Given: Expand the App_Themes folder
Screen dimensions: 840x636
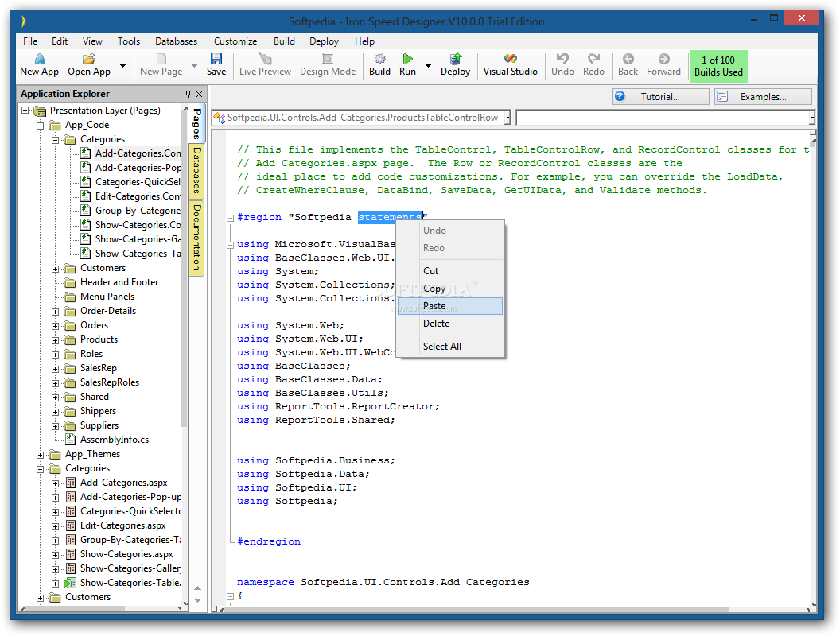Looking at the screenshot, I should (x=41, y=455).
